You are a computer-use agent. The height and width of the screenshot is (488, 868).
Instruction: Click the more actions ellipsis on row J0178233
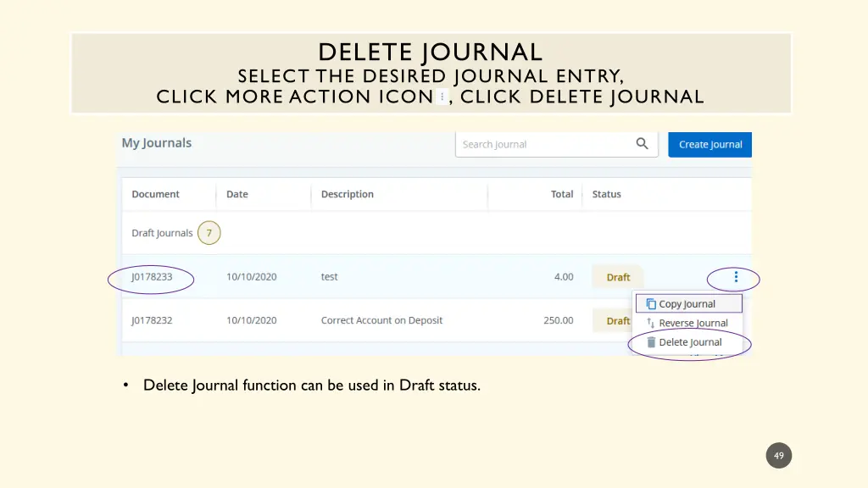point(735,276)
